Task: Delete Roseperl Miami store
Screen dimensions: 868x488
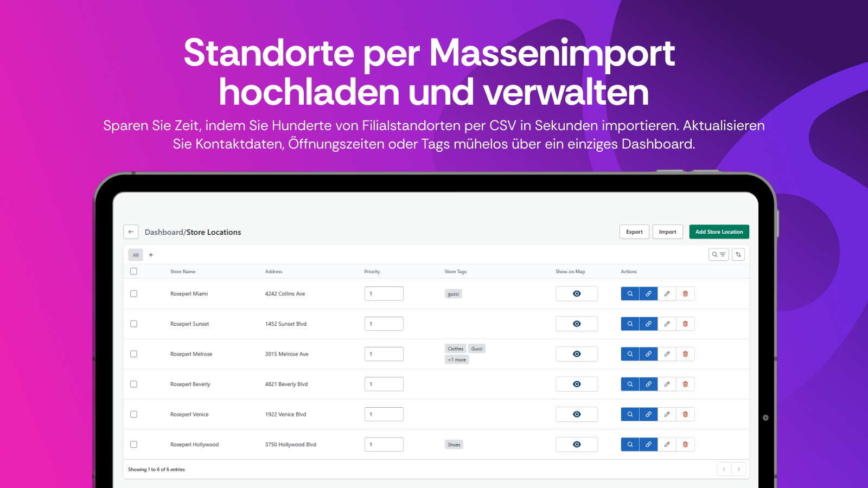Action: click(x=685, y=294)
